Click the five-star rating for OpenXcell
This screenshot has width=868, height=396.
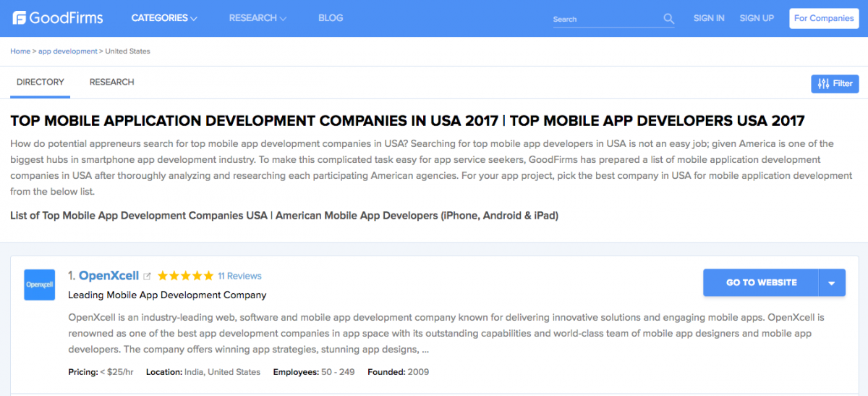click(185, 276)
